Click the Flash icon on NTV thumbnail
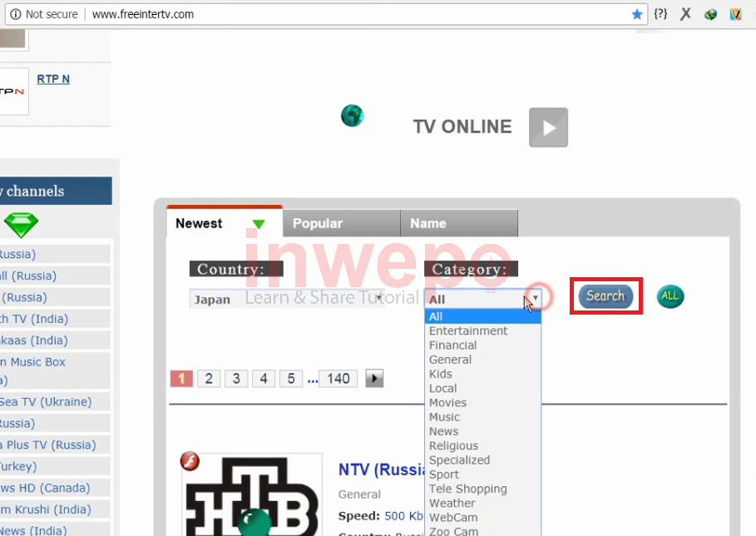 [x=190, y=461]
